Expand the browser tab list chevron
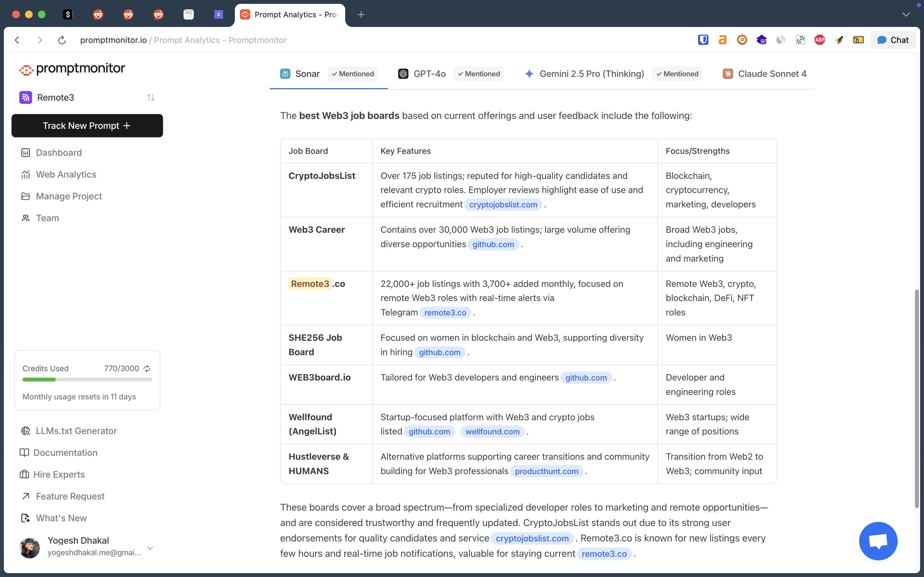This screenshot has height=577, width=924. click(906, 14)
